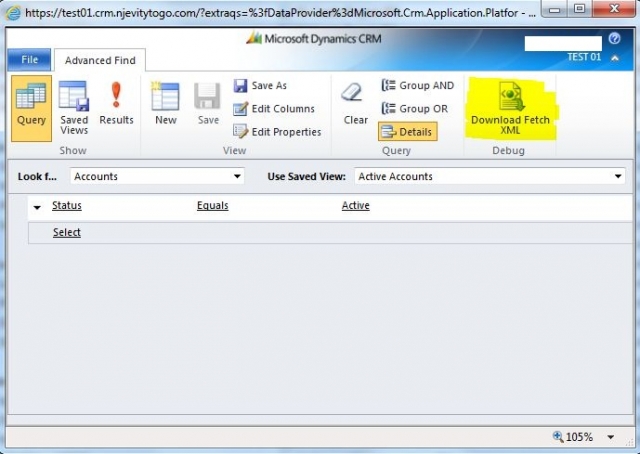Open the Status row options arrow
The height and width of the screenshot is (454, 640).
(37, 207)
